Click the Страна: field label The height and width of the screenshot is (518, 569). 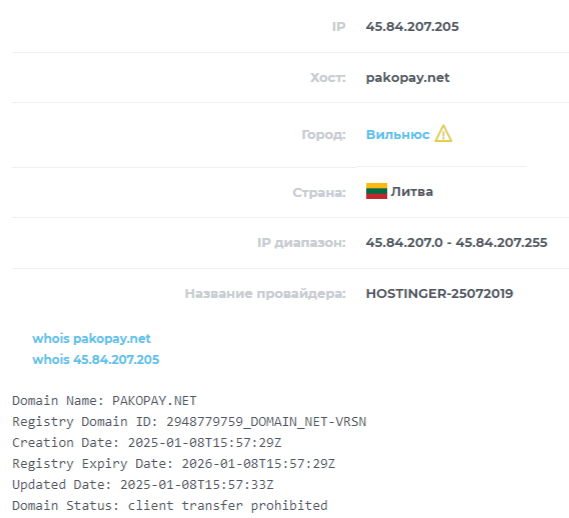pos(319,192)
